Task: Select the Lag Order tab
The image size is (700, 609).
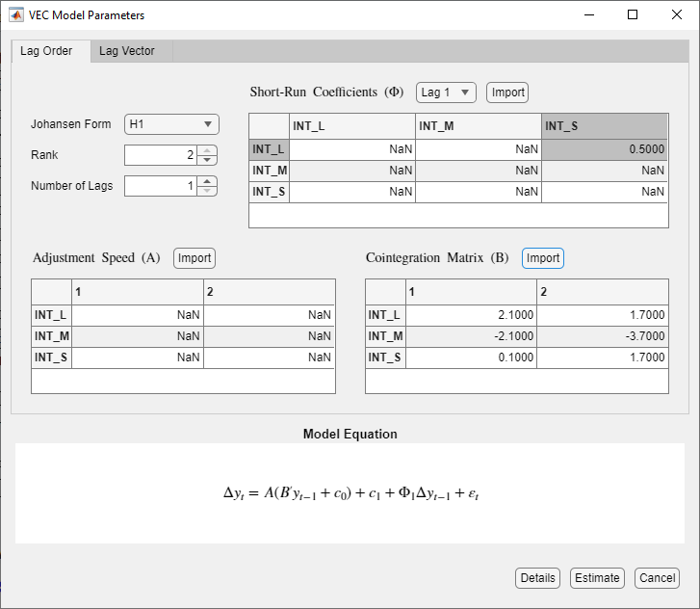Action: 46,51
